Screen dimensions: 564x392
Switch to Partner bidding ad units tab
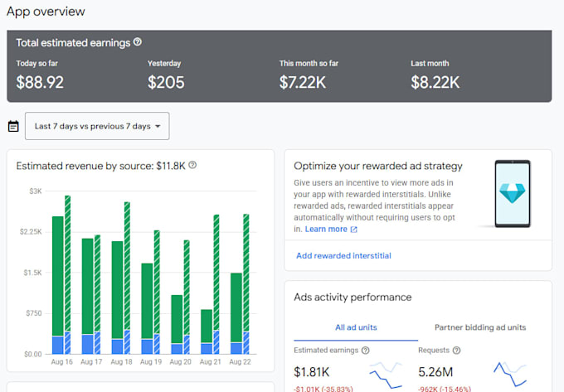point(480,327)
